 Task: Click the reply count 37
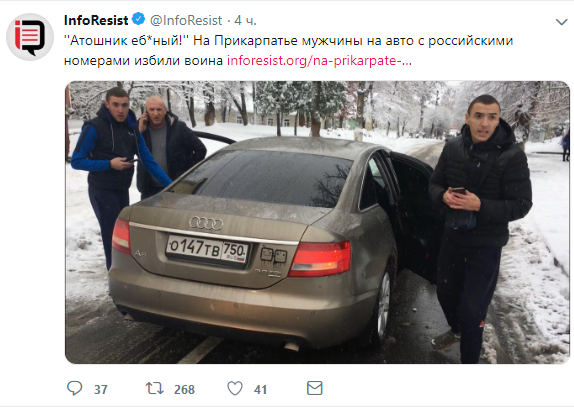coord(101,389)
